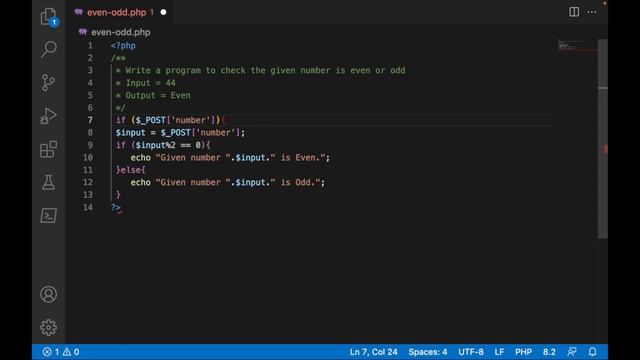The image size is (640, 360).
Task: Click line number 7 in gutter
Action: (90, 120)
